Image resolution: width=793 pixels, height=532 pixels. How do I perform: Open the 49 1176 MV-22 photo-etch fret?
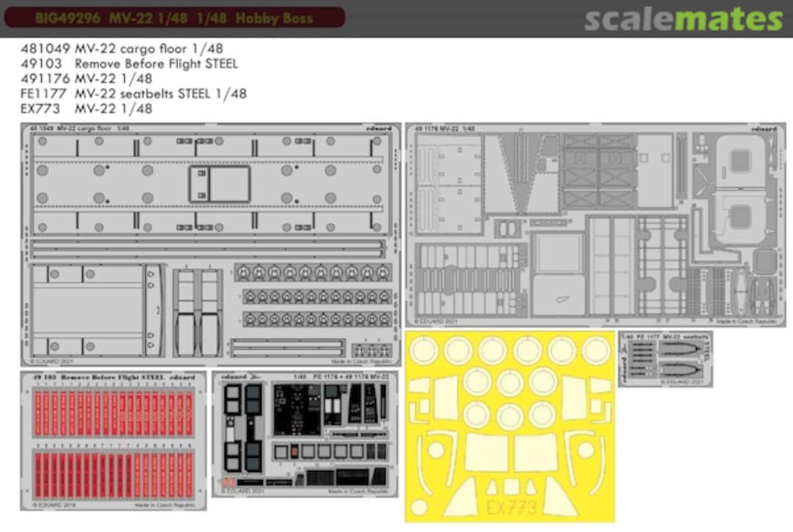pos(595,225)
